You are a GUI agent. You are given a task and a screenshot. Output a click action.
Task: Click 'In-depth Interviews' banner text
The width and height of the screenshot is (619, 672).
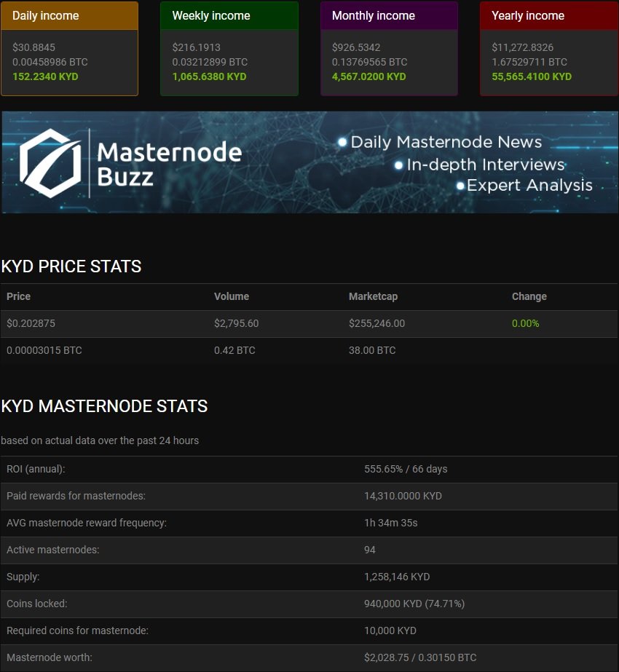click(486, 165)
